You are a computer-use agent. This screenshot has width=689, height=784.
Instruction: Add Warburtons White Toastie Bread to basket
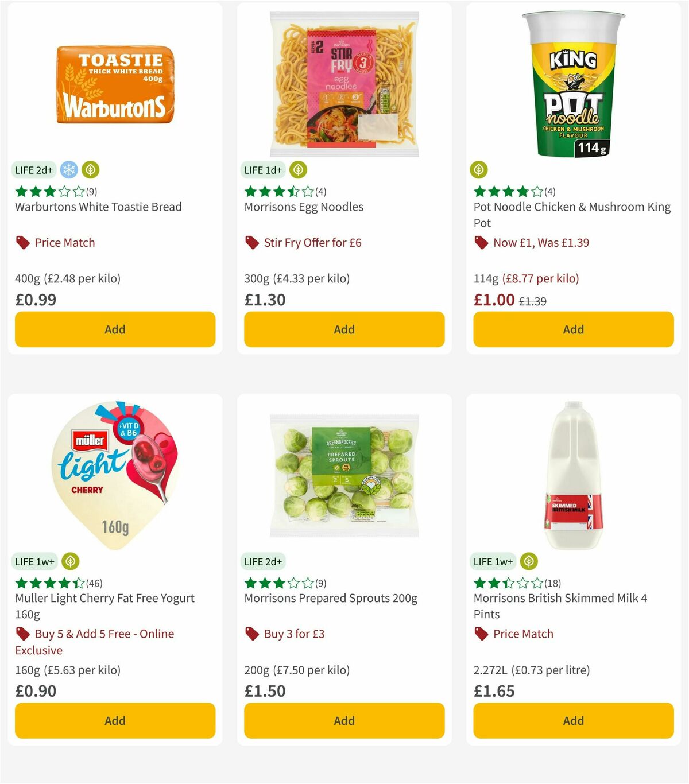[115, 329]
